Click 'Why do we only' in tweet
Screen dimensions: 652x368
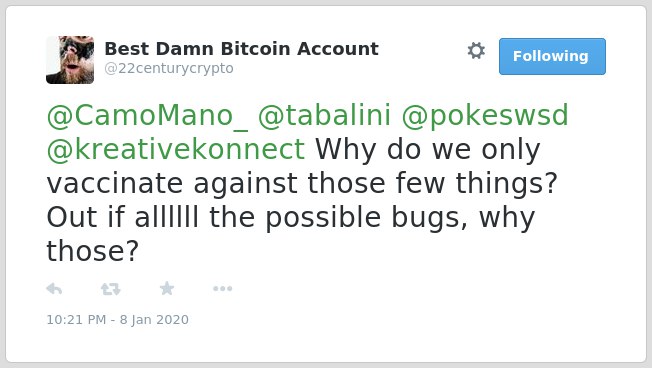click(x=428, y=150)
